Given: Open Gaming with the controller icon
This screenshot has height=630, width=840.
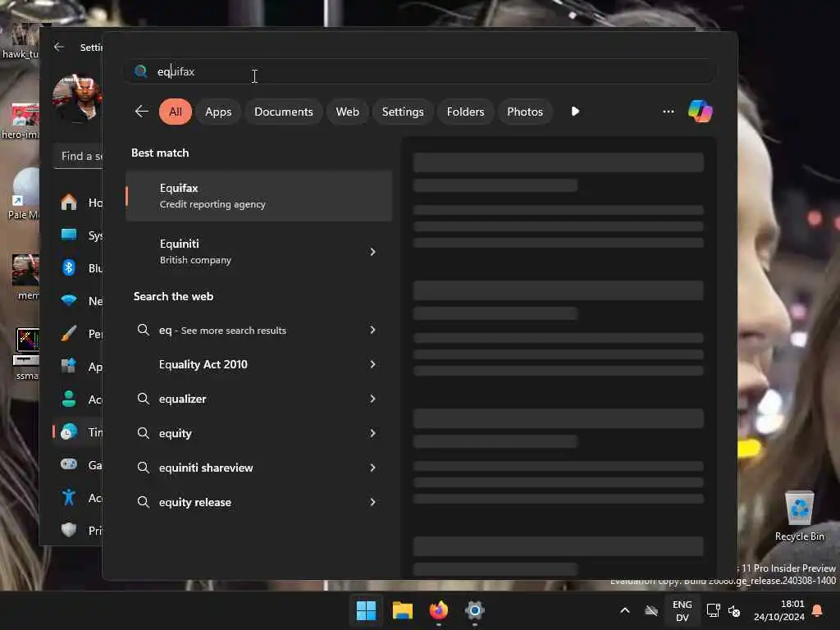Looking at the screenshot, I should [78, 465].
